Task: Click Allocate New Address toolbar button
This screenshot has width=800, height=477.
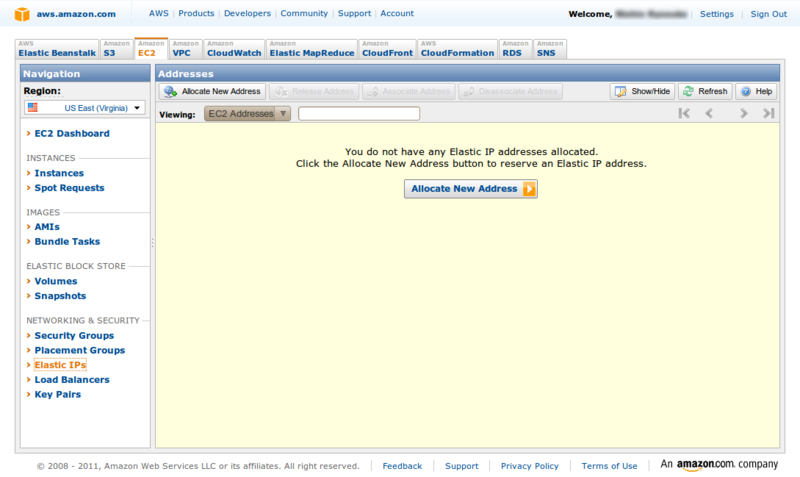Action: pyautogui.click(x=212, y=91)
